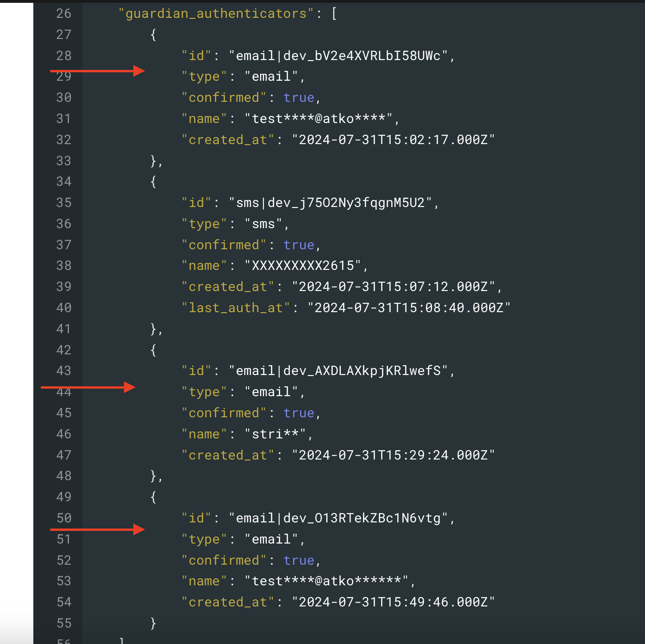Click "true" value on line 45

[299, 413]
